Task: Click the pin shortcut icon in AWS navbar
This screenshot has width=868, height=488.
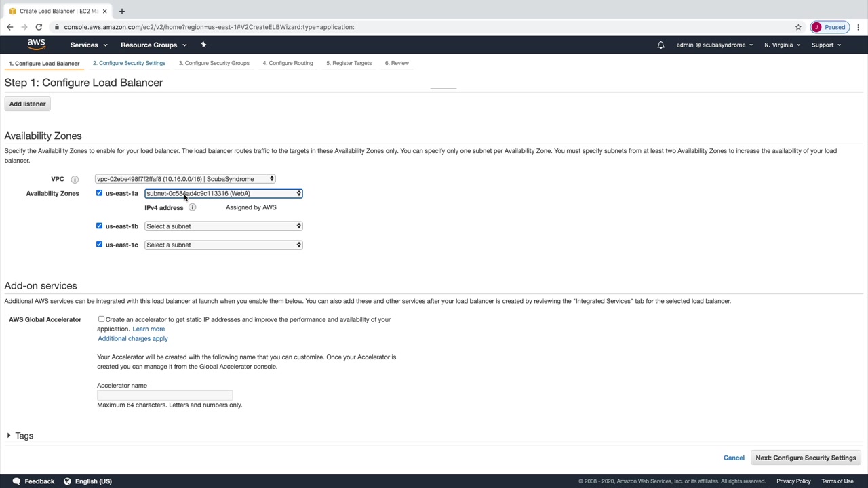Action: (203, 45)
